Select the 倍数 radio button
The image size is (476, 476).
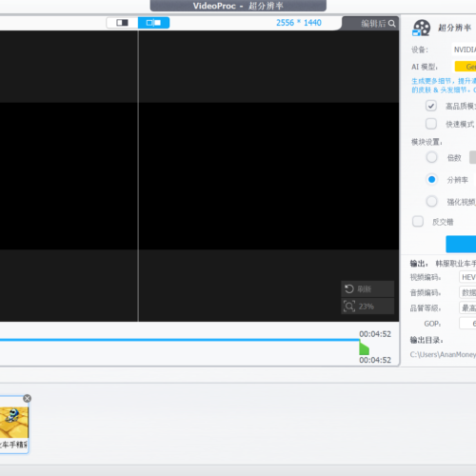[431, 157]
